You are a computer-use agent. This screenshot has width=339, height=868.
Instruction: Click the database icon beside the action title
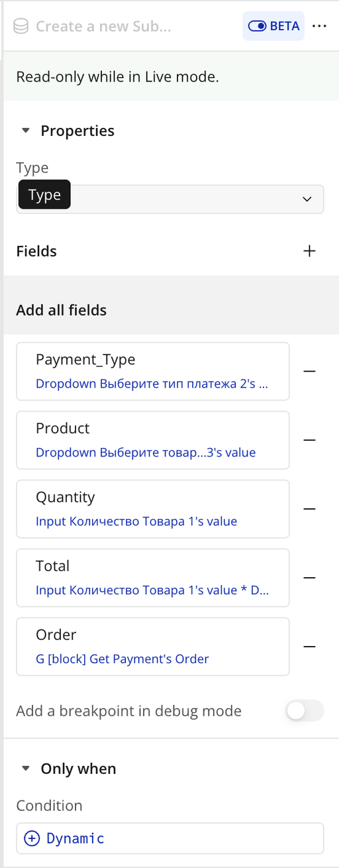[x=21, y=27]
